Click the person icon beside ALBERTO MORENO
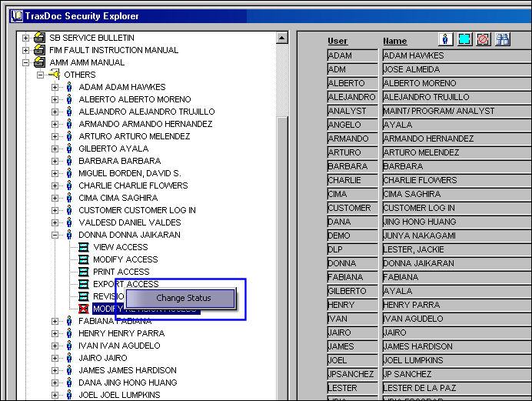532x401 pixels. click(69, 99)
